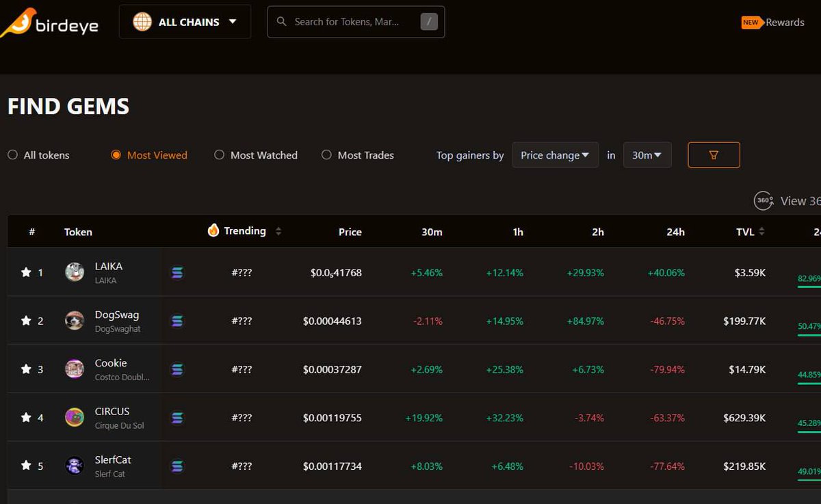Screen dimensions: 821x504
Task: Open the DogSwag token name link
Action: point(117,315)
